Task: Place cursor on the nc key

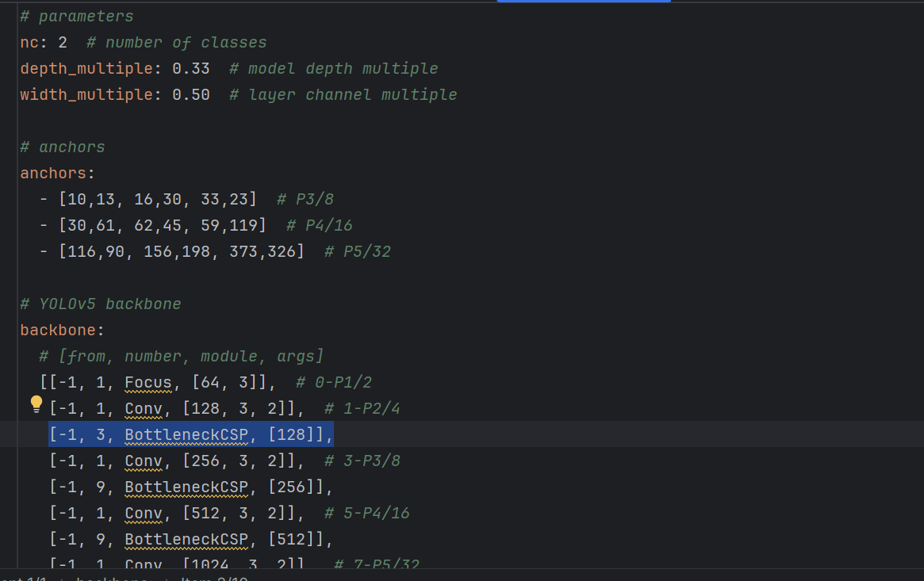Action: coord(29,42)
